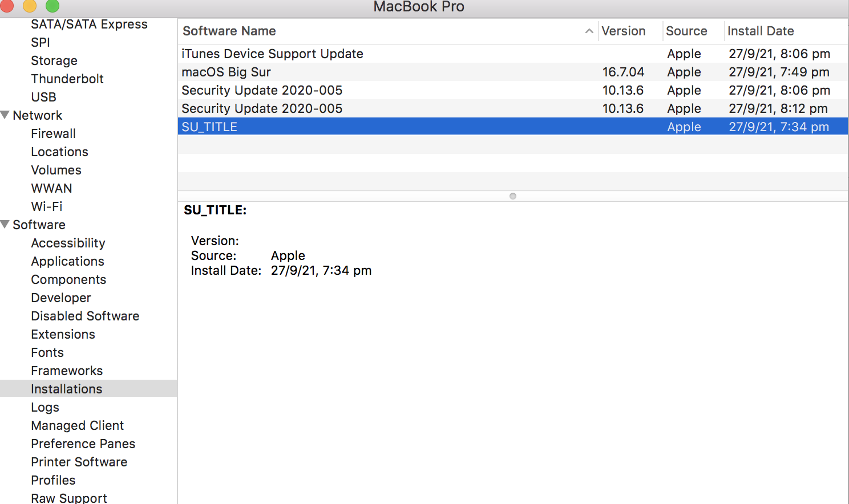Click Source value Apple in details pane
The image size is (849, 504).
coord(288,256)
